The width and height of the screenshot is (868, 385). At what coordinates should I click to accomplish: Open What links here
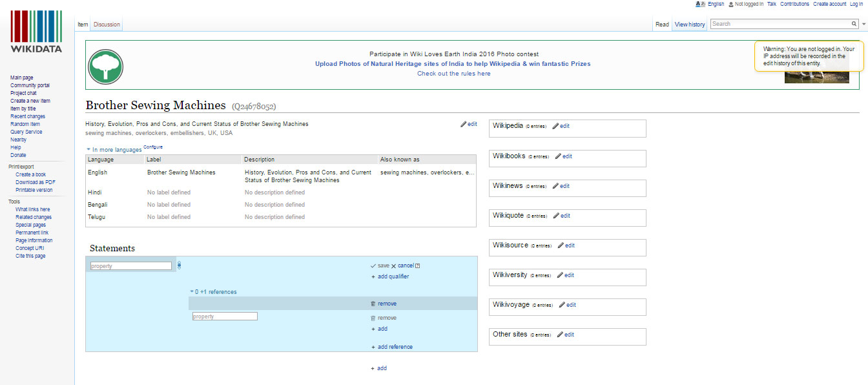click(x=32, y=209)
